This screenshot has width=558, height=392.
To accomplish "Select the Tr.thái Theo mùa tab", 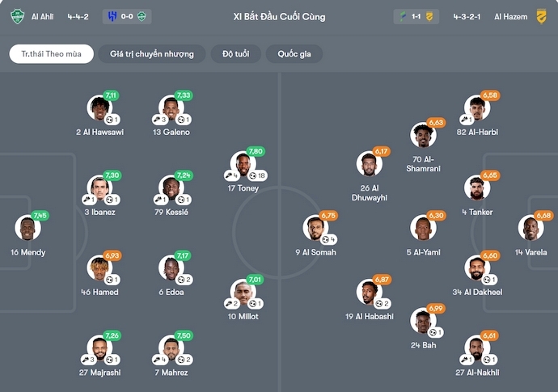I will coord(52,54).
